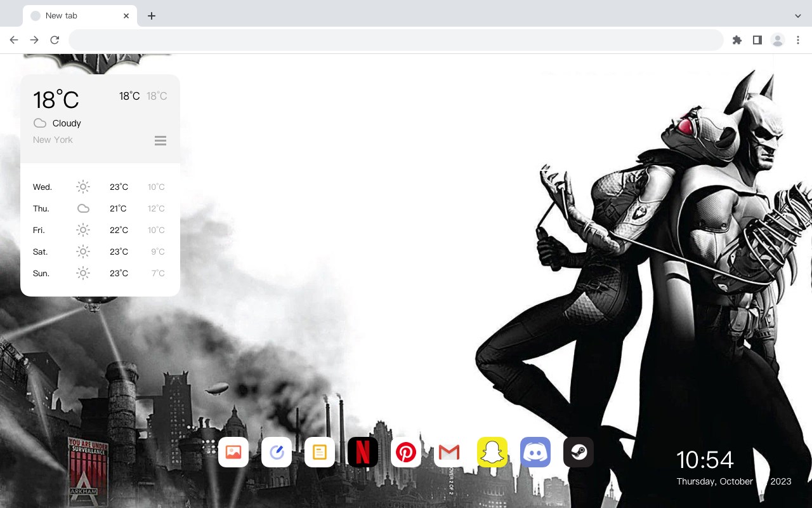The image size is (812, 508).
Task: Click the Fri. high temperature 22°C
Action: (119, 230)
